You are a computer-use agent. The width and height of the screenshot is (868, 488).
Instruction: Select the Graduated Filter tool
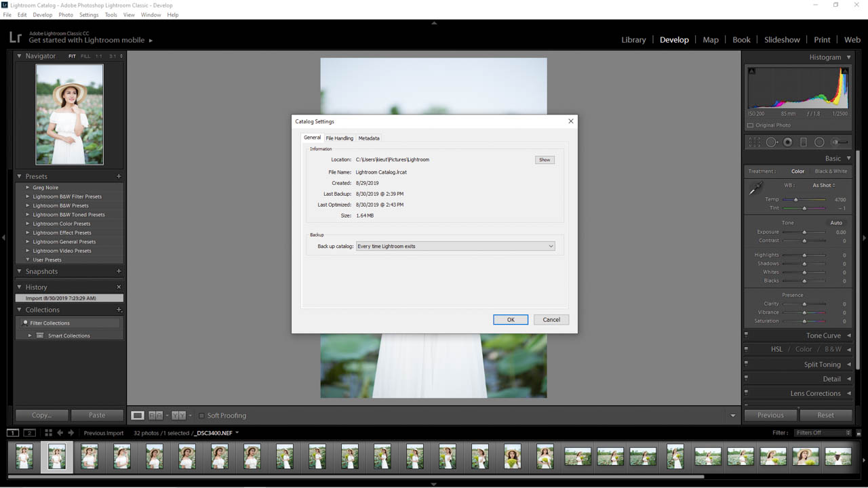[x=803, y=142]
